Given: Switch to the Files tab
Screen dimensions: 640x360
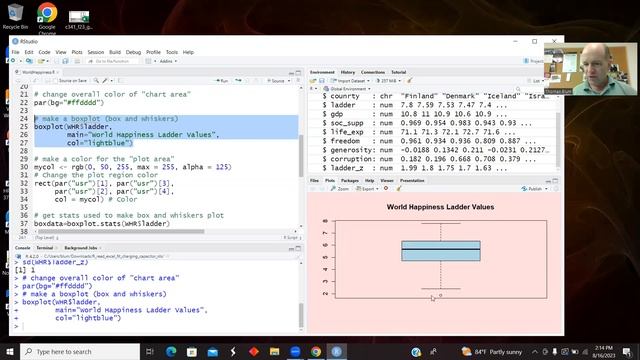Looking at the screenshot, I should (x=314, y=180).
